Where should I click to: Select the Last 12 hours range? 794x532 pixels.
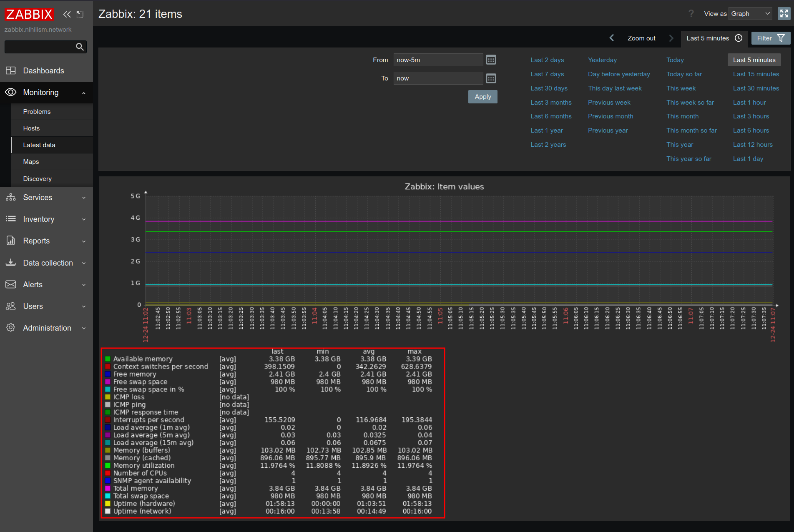[753, 145]
